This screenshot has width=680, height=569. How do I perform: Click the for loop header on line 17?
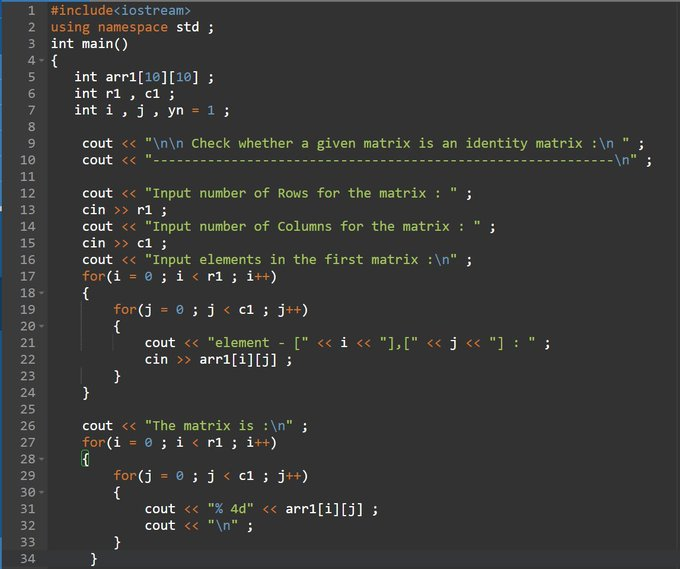[180, 276]
